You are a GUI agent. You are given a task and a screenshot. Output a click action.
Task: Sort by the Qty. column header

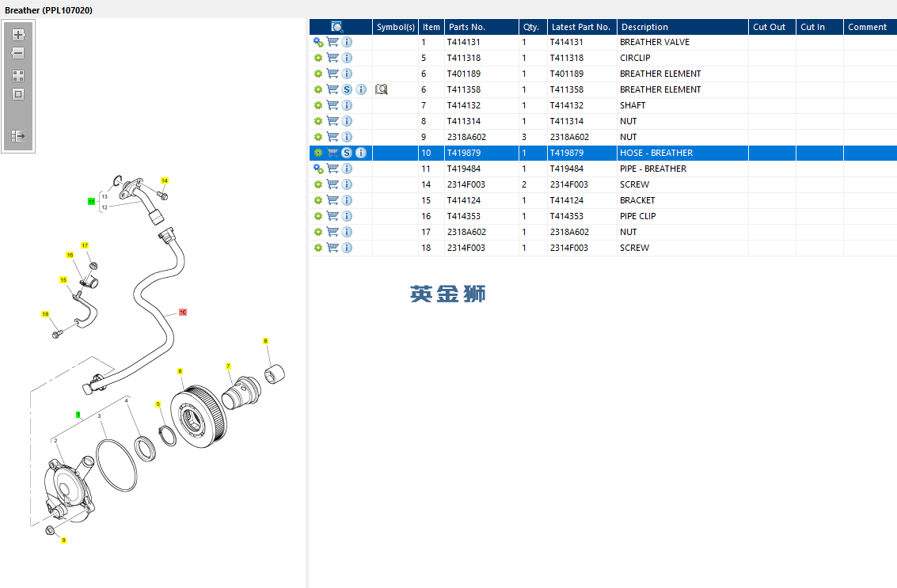click(533, 27)
